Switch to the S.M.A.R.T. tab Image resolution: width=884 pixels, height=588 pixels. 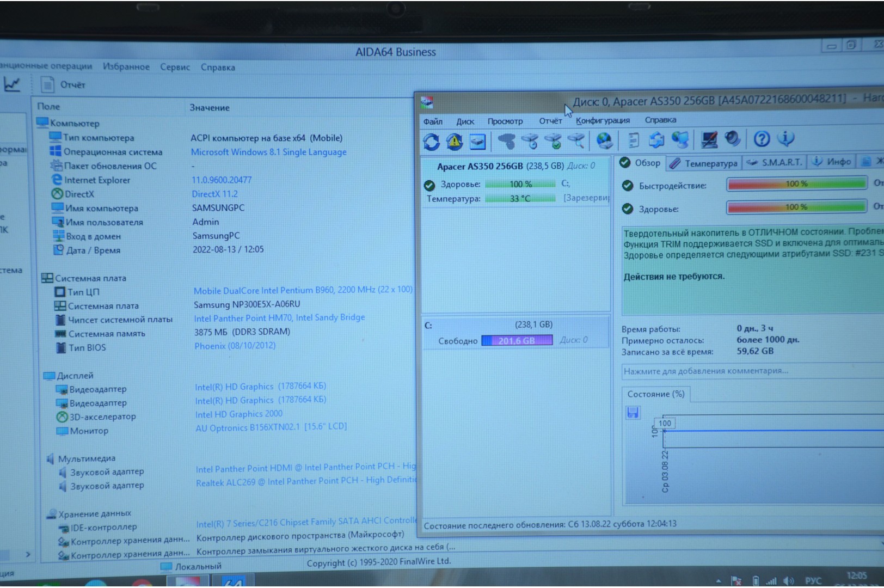tap(775, 162)
